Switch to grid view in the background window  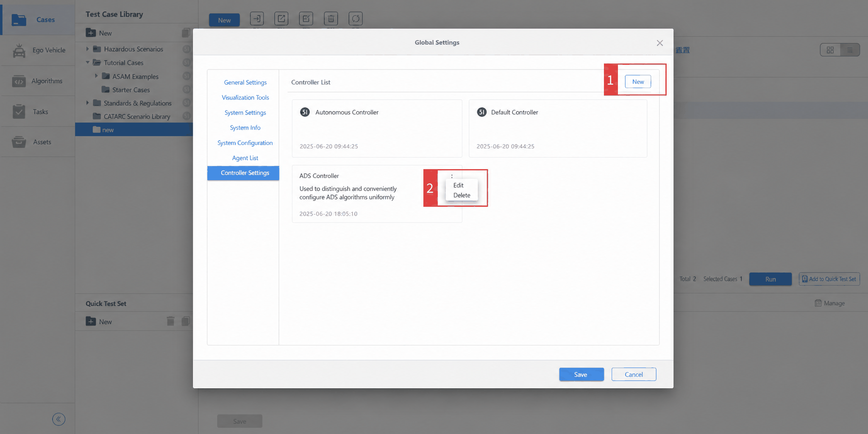(x=830, y=50)
